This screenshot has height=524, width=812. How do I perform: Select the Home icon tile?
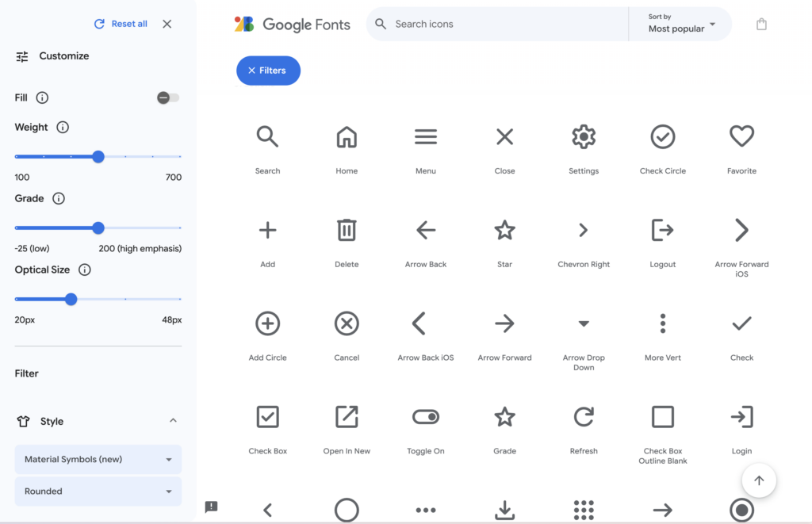[347, 137]
